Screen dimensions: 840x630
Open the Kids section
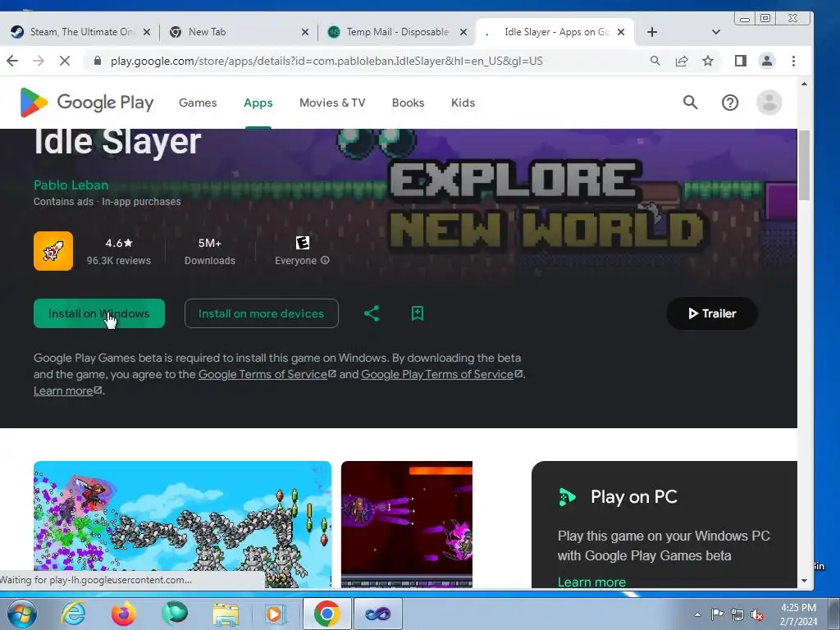(463, 103)
